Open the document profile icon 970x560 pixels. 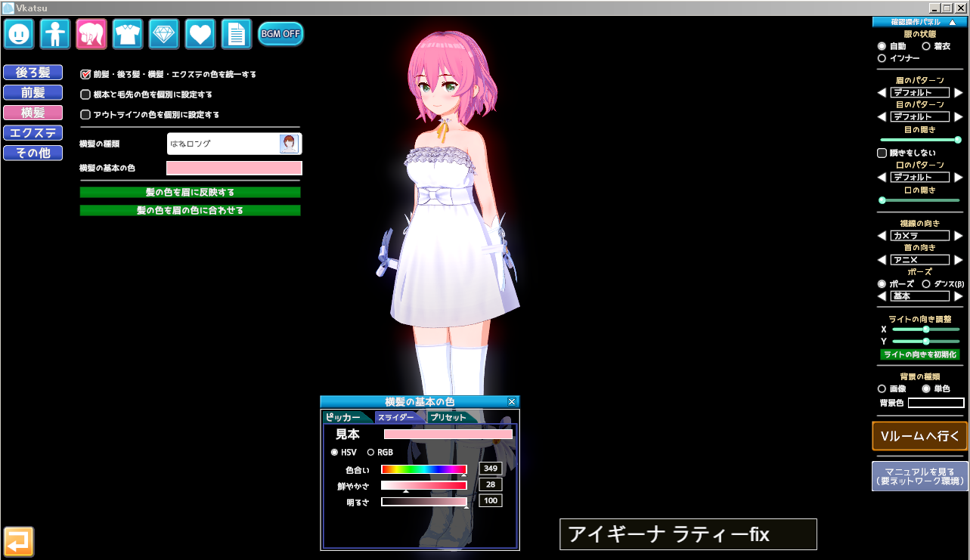pos(237,34)
